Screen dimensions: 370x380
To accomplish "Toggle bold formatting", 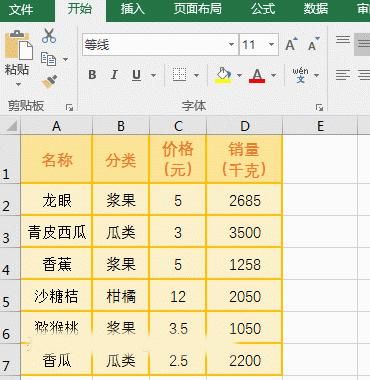I will 92,75.
